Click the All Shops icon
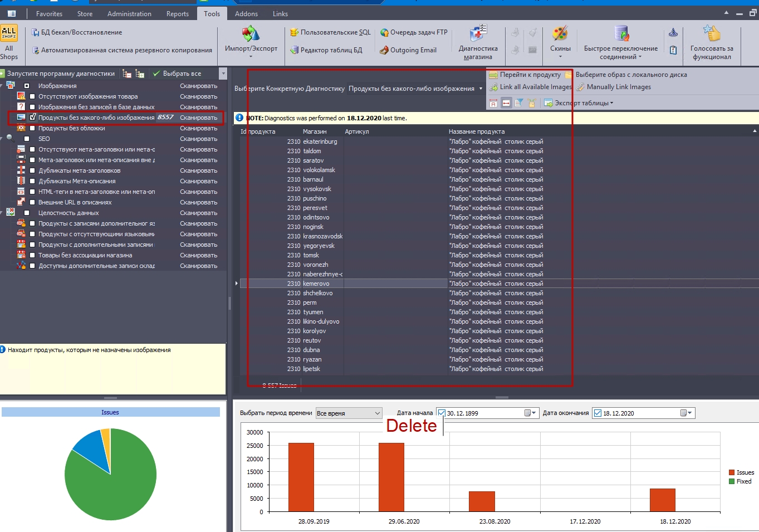759x532 pixels. (9, 33)
